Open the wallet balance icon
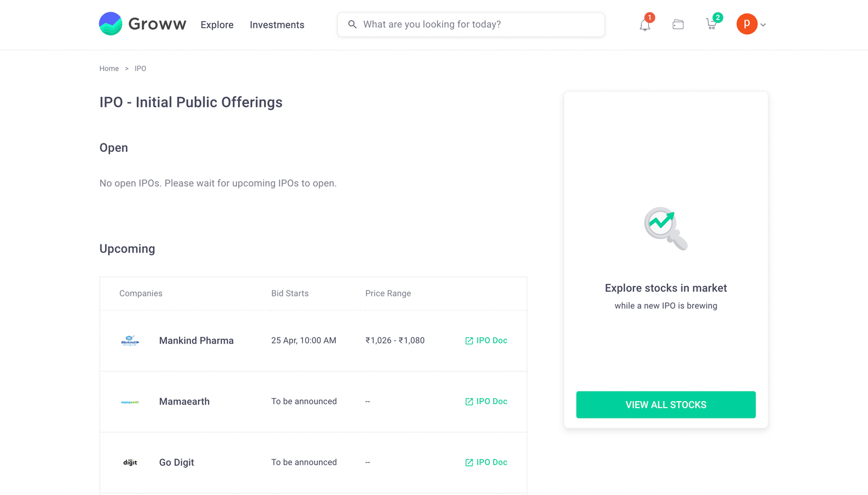Screen dimensions: 868x495 [678, 24]
